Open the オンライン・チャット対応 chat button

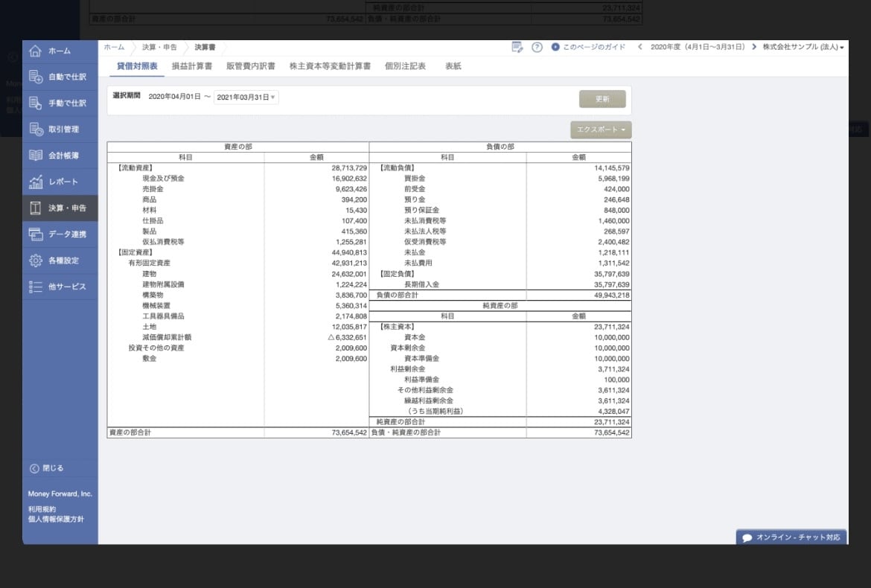(791, 537)
